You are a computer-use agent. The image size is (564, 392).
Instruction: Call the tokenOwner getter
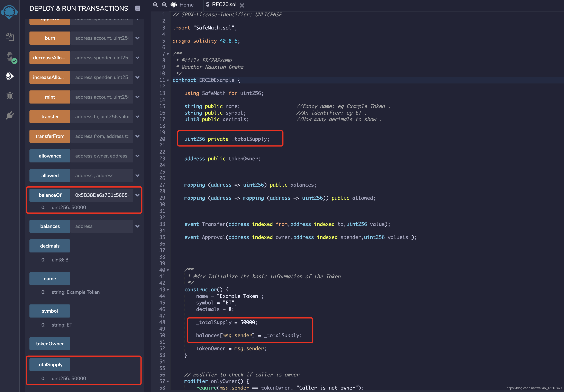coord(50,344)
